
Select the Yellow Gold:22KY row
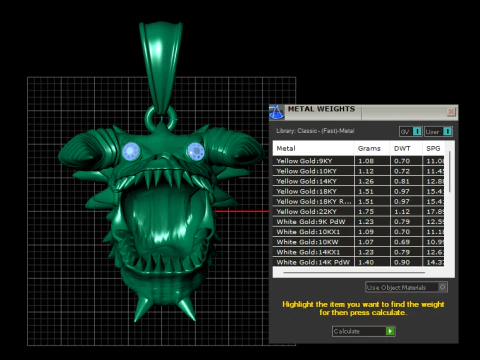358,211
